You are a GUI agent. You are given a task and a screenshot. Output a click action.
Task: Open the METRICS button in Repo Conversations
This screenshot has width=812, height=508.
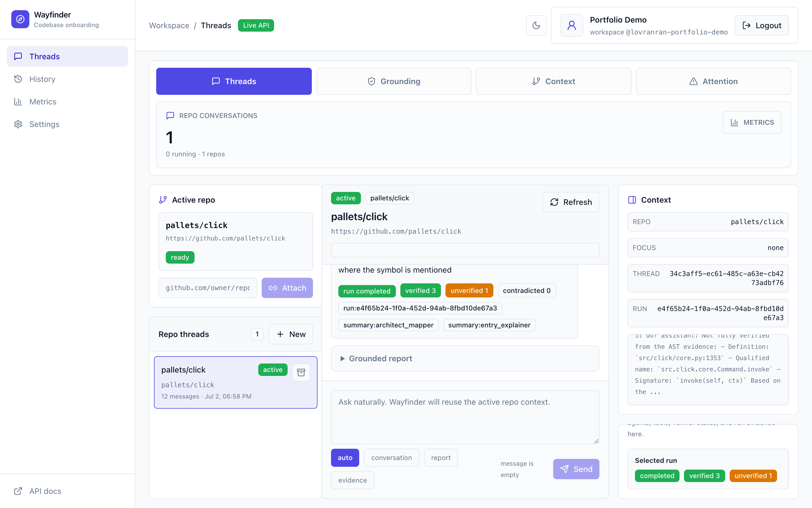click(x=752, y=123)
